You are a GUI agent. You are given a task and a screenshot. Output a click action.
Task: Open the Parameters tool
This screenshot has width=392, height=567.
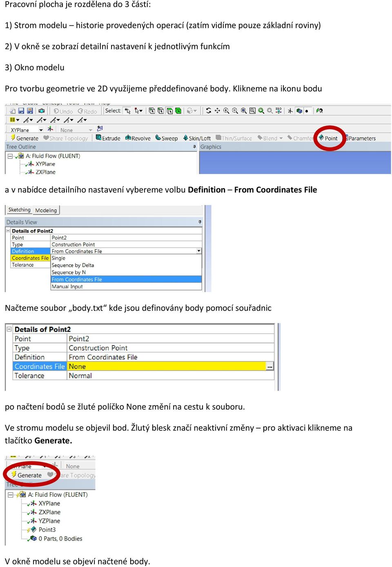pos(360,138)
